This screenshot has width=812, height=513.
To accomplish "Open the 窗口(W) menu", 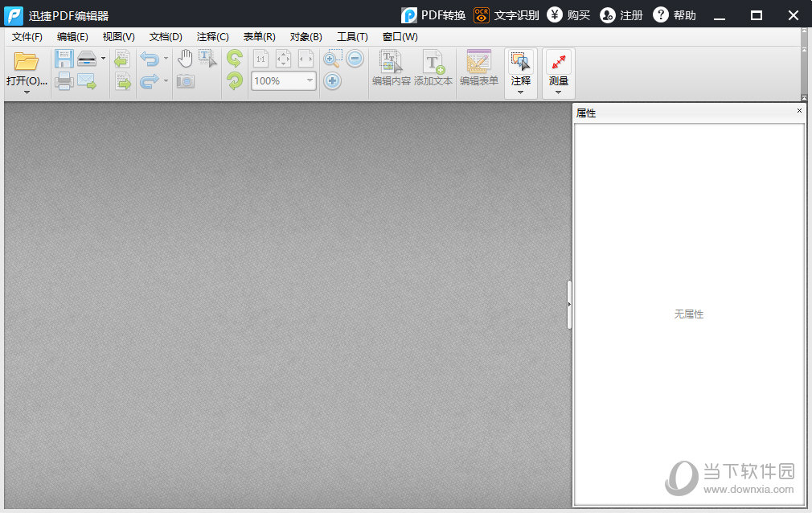I will [400, 37].
